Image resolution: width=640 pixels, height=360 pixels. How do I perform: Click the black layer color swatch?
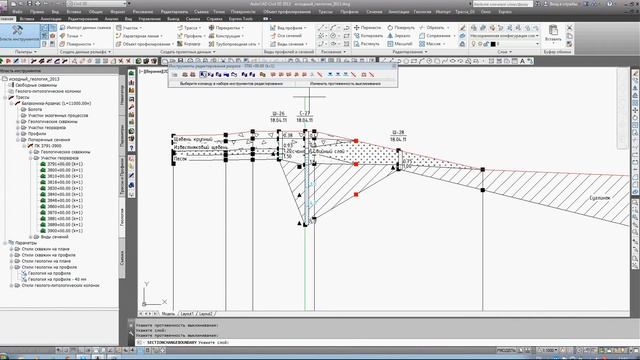click(493, 44)
